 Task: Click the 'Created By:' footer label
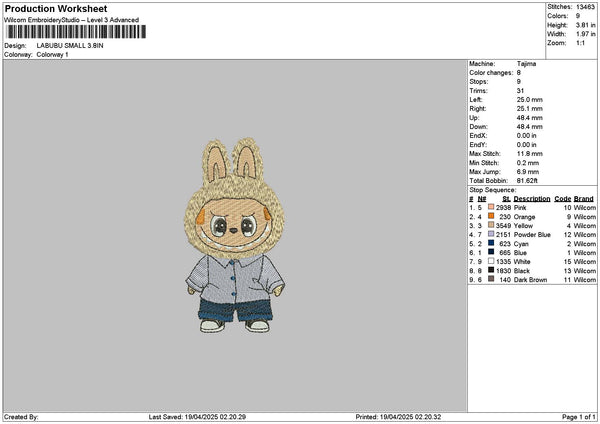point(21,417)
